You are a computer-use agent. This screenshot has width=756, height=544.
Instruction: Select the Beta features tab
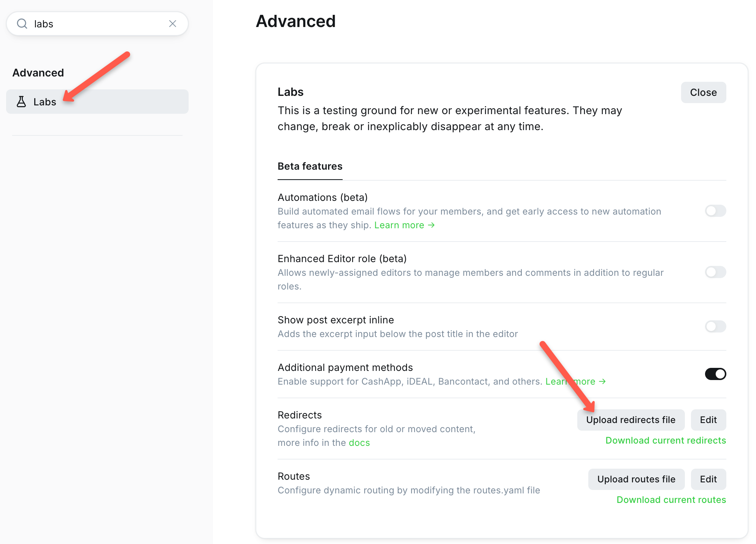point(310,166)
